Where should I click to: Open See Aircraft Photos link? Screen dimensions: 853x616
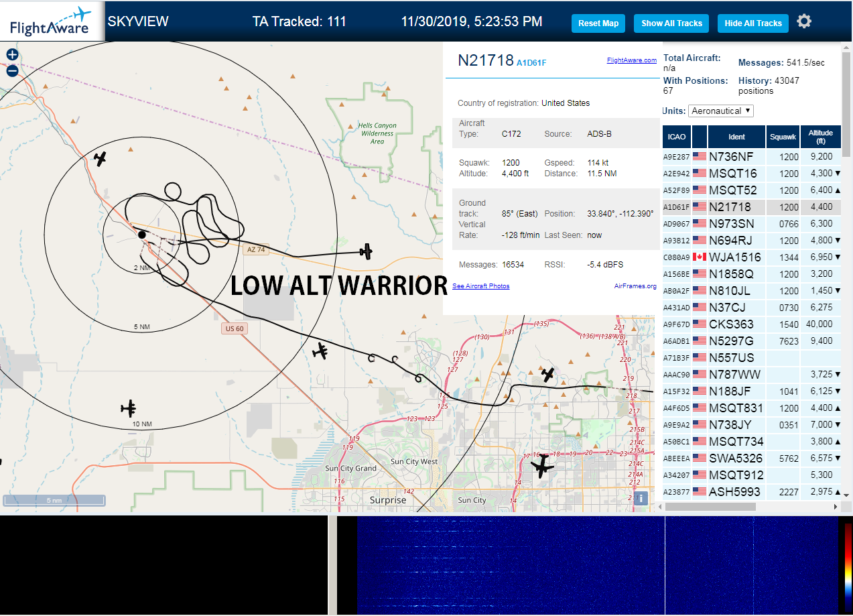point(481,286)
